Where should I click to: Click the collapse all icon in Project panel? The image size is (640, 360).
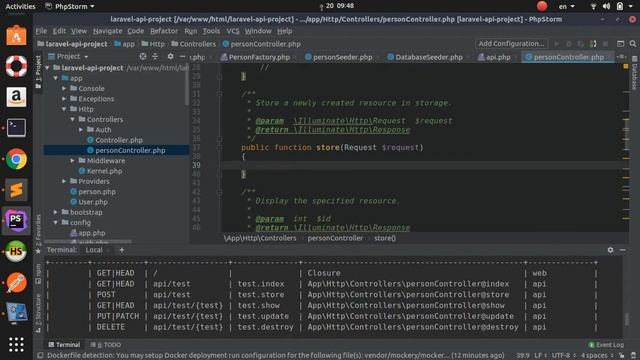click(x=155, y=56)
